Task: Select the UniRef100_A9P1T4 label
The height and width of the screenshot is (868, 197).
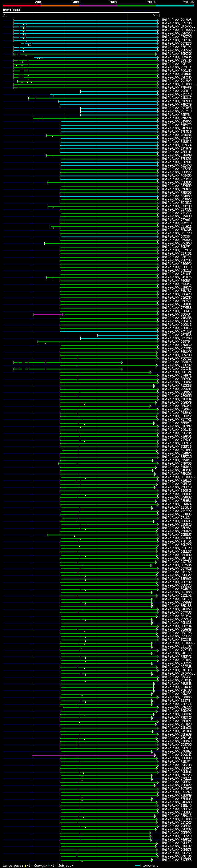Action: pos(177,64)
